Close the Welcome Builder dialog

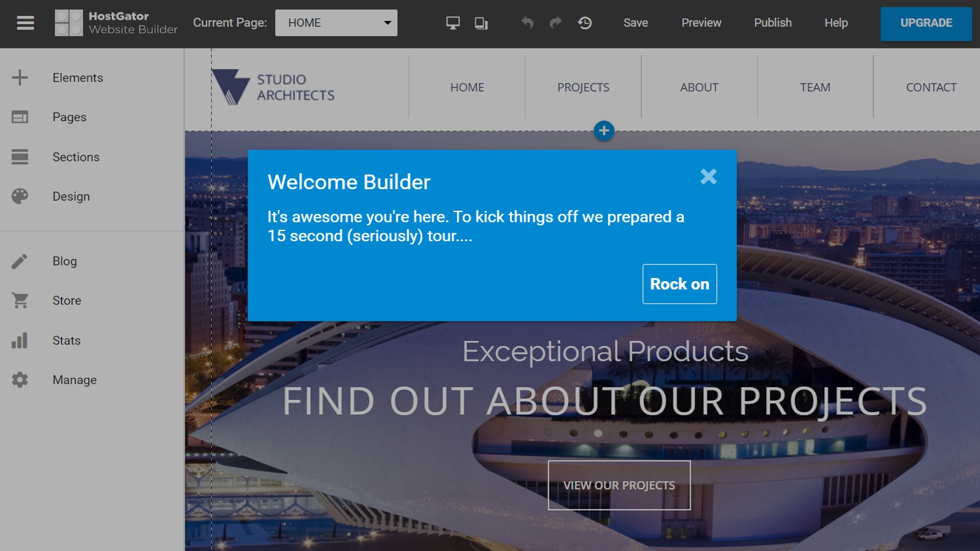(x=708, y=176)
